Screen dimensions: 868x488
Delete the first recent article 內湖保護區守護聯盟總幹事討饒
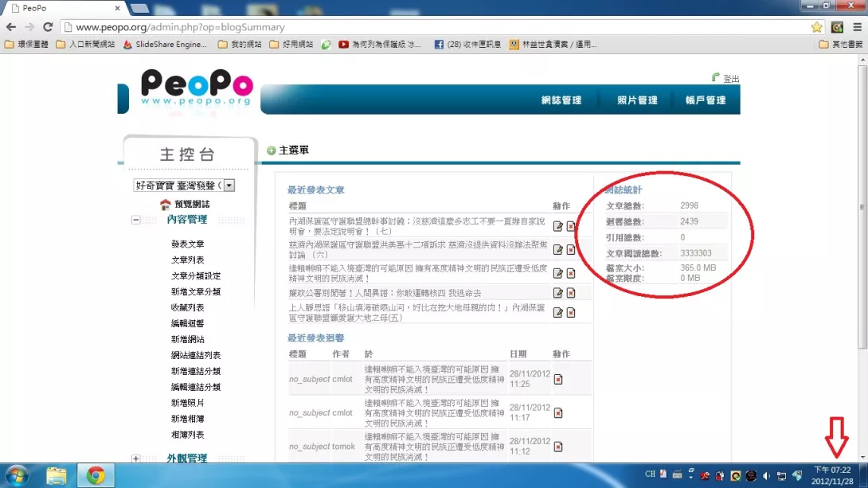point(571,226)
